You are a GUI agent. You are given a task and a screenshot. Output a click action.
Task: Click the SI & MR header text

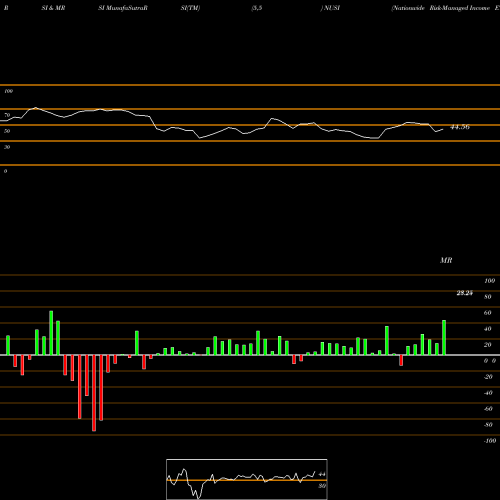pos(53,8)
